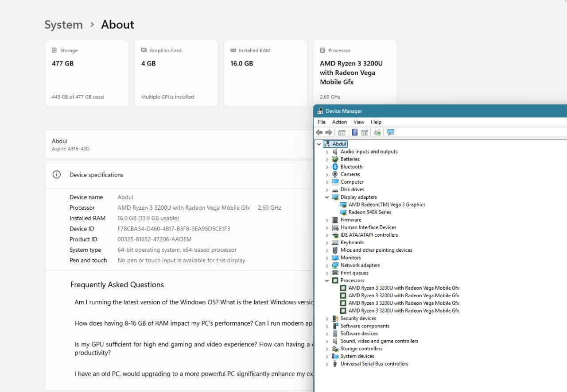Click the Storage 477 GB card
Screen dimensions: 567x392
pos(87,73)
